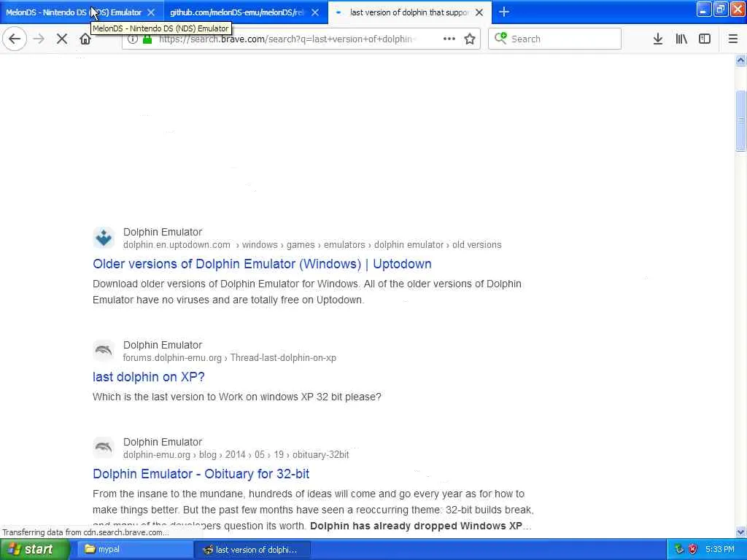Click page scrollbar down arrow
Screen dimensions: 747x560
point(740,532)
